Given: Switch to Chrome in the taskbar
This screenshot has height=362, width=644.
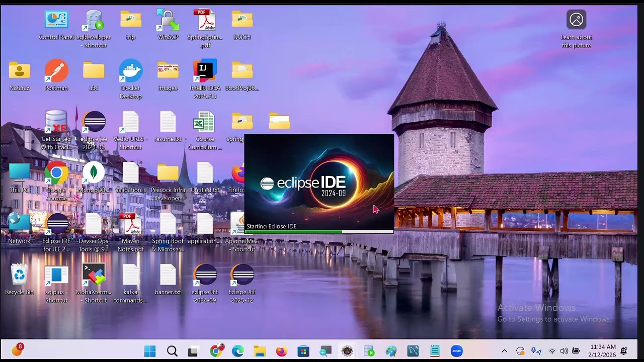Looking at the screenshot, I should (x=216, y=350).
